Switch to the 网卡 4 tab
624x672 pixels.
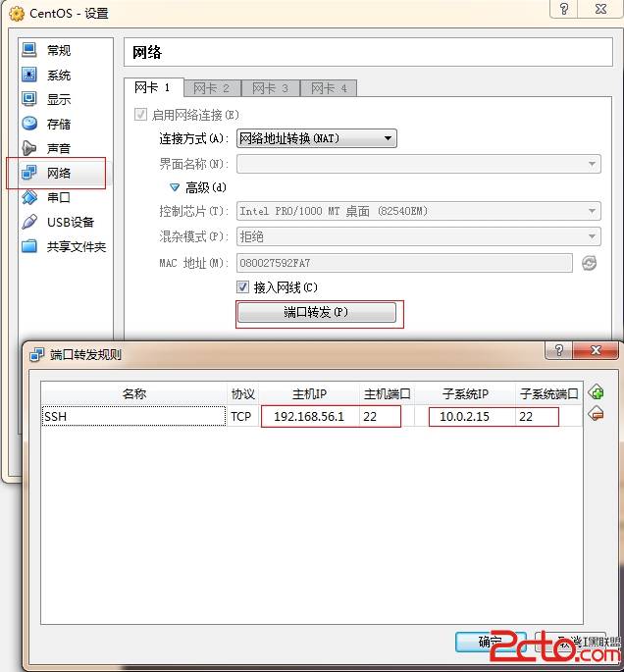(x=329, y=88)
